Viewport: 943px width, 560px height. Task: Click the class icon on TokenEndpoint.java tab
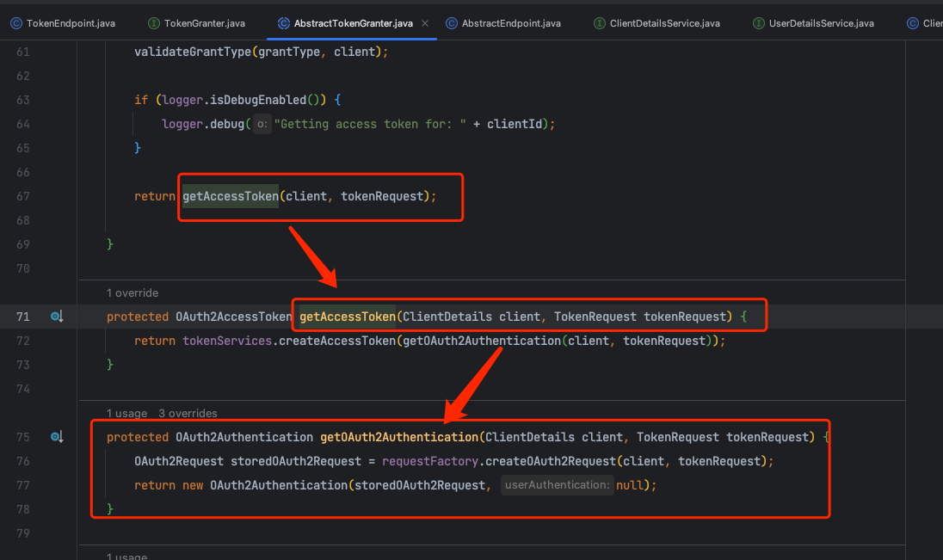click(x=16, y=23)
